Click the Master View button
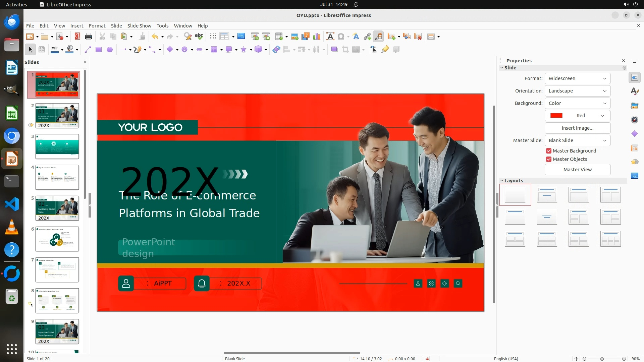 pos(577,170)
